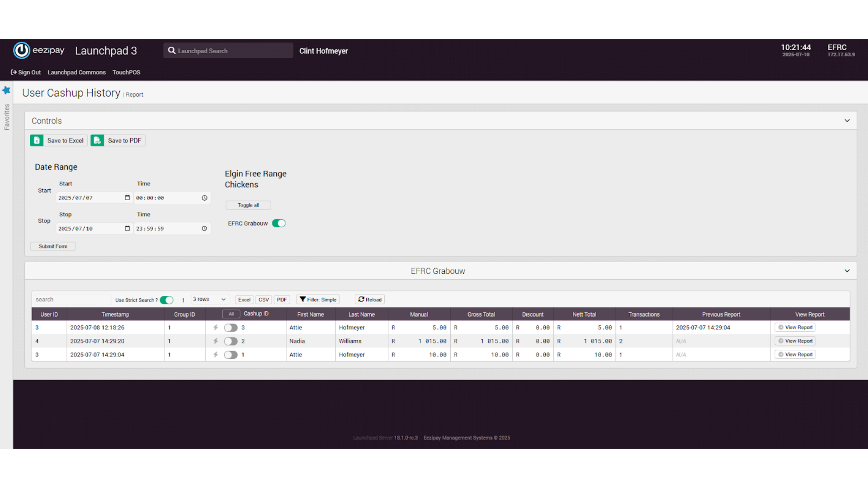
Task: Toggle EFRC Grabouw site switch
Action: 279,223
